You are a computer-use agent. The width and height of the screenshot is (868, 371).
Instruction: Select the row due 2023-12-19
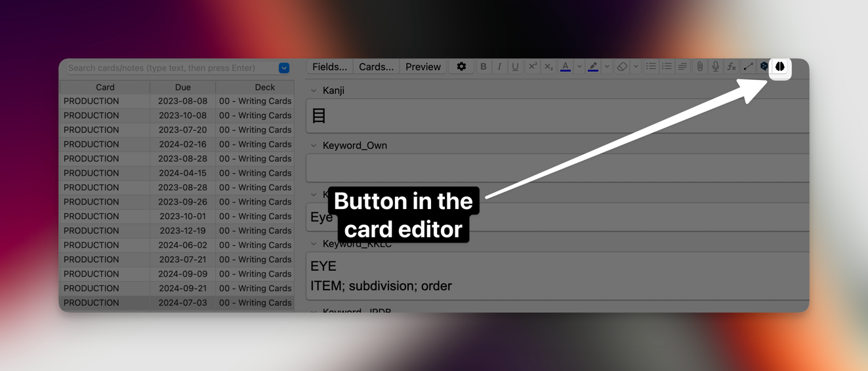coord(177,231)
